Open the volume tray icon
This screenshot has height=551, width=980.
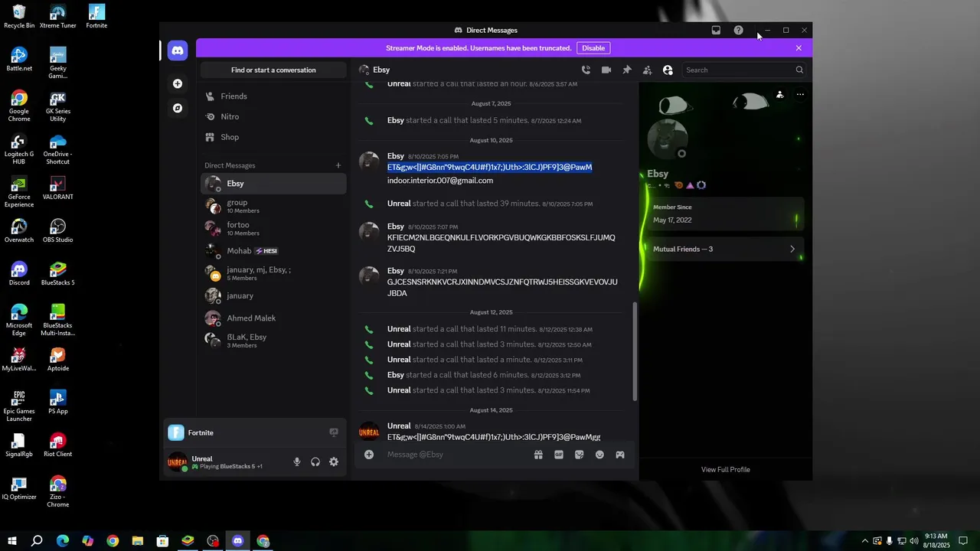point(913,541)
